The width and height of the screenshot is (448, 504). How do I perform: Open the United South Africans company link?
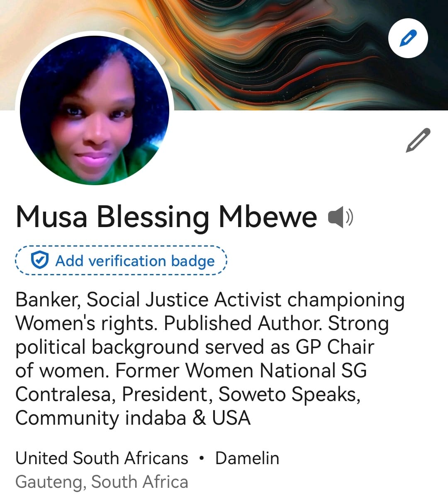[x=102, y=458]
